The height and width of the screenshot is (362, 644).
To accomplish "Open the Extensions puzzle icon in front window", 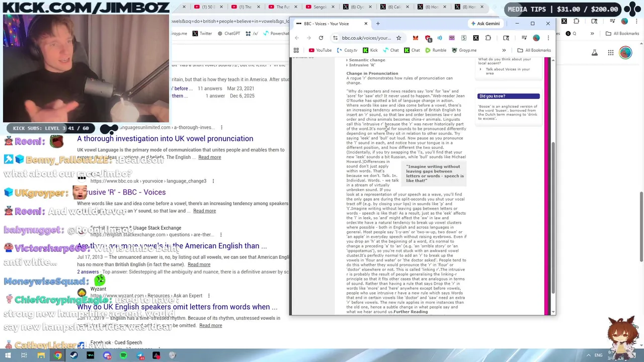I will pyautogui.click(x=488, y=38).
